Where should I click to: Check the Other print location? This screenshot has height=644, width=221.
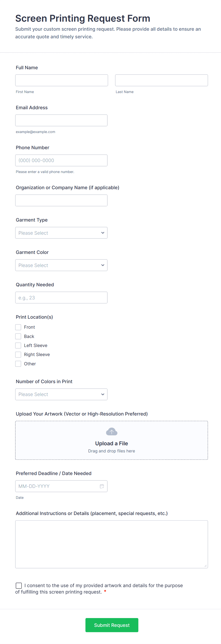point(18,363)
